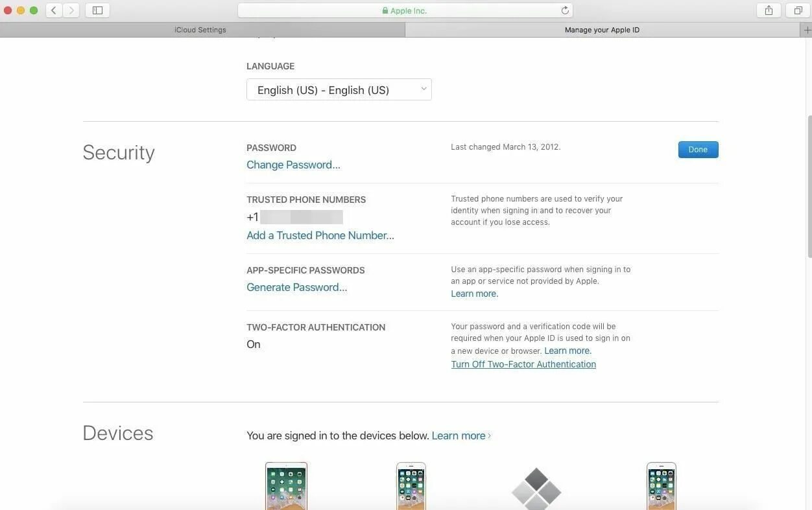
Task: Go forward with Safari's forward arrow
Action: tap(71, 10)
